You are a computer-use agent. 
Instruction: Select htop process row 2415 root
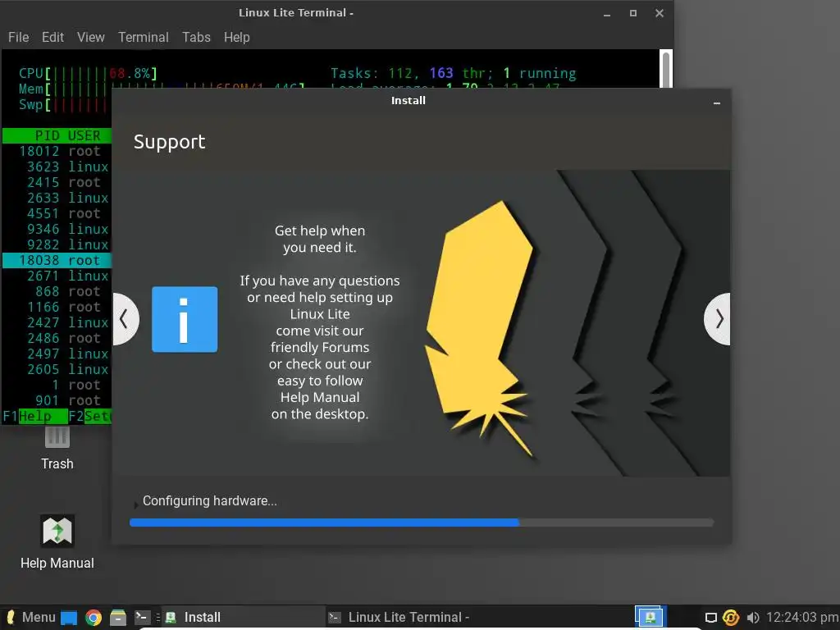point(57,182)
